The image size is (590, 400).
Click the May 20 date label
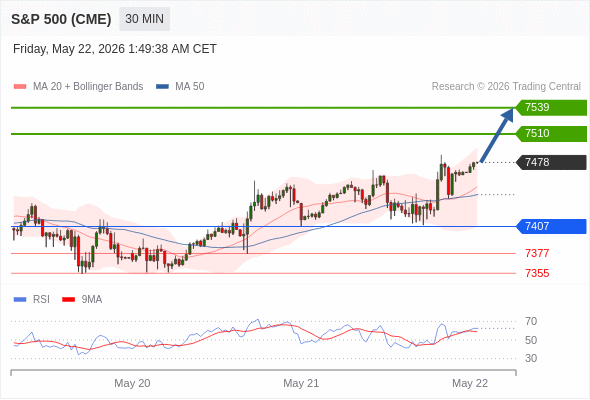coord(132,383)
